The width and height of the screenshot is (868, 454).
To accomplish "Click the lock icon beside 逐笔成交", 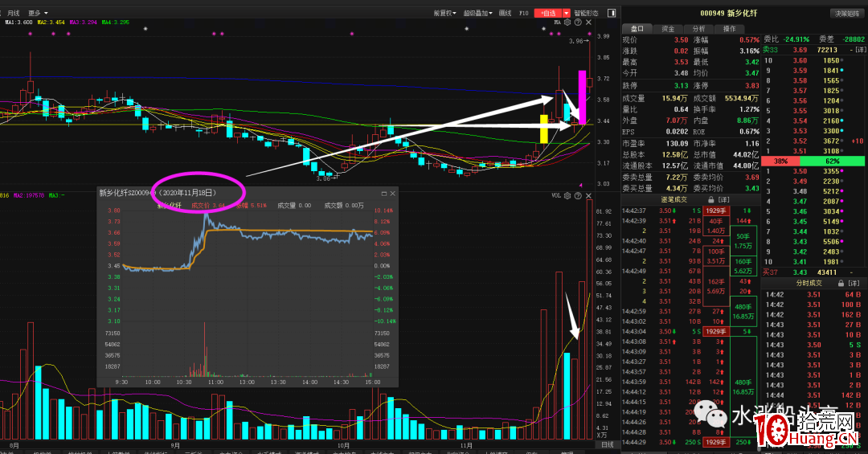I will tap(711, 199).
